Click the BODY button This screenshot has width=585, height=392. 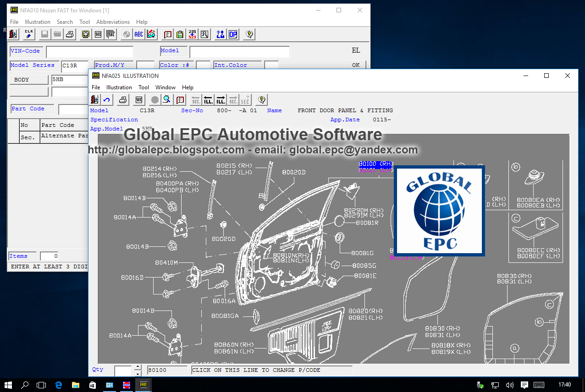coord(29,80)
